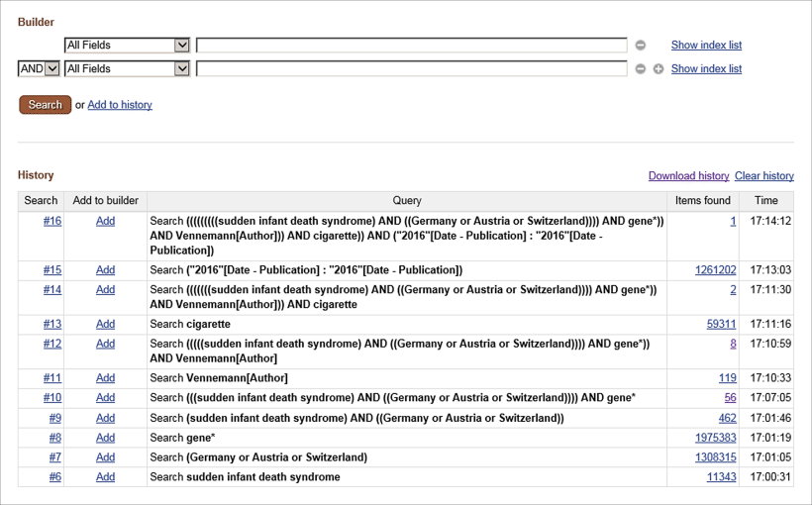The image size is (812, 505).
Task: Open search #11 in history
Action: (x=52, y=378)
